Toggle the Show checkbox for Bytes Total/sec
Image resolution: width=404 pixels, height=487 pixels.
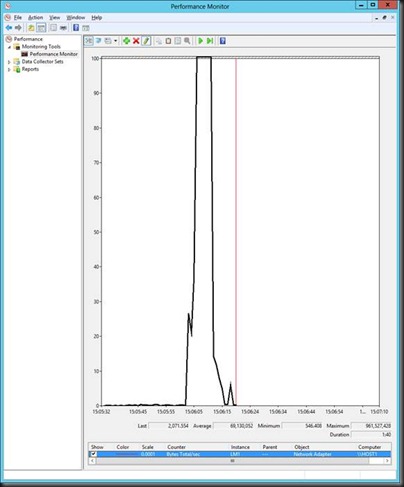[x=94, y=454]
